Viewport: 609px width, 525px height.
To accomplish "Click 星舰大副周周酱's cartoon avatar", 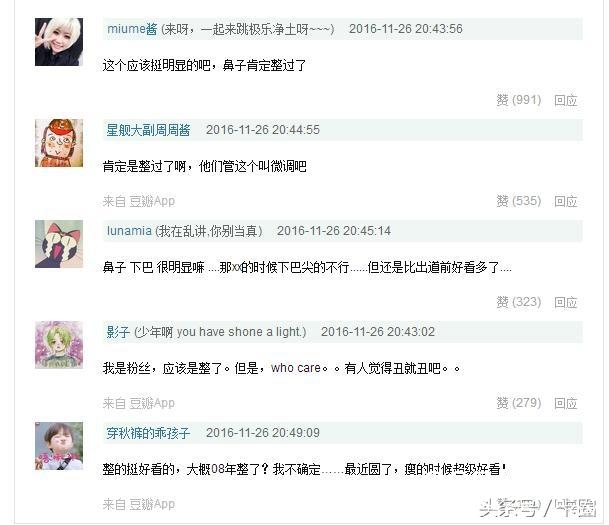I will 59,143.
